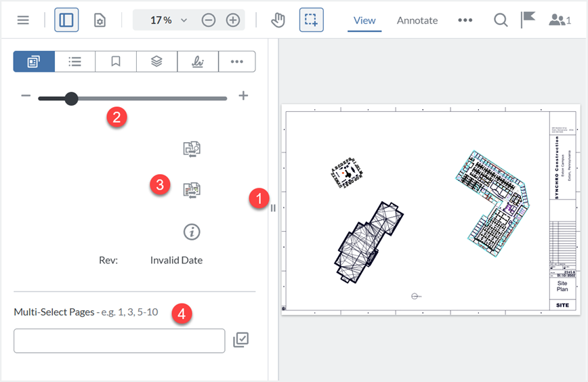This screenshot has height=382, width=588.
Task: Open the hamburger menu
Action: click(x=23, y=20)
